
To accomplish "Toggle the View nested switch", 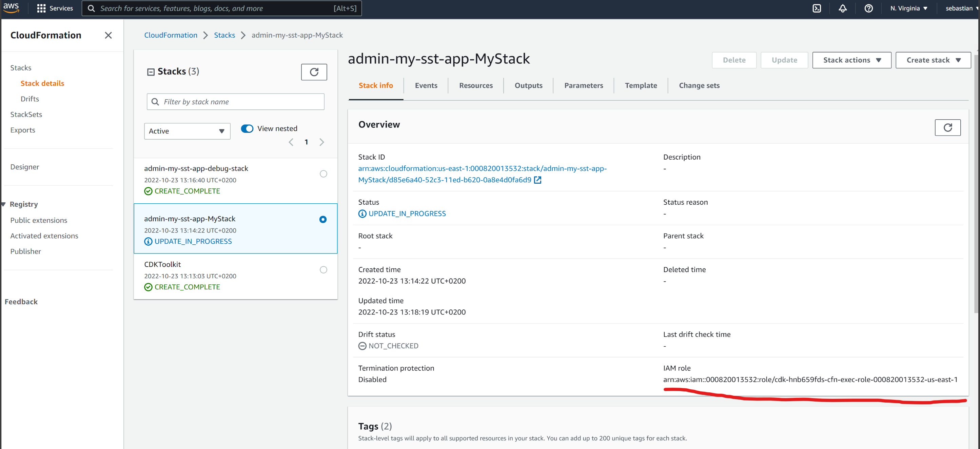I will (247, 128).
